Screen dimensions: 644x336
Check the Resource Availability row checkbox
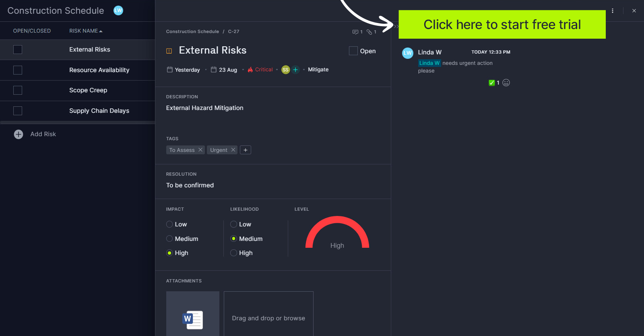(x=18, y=70)
